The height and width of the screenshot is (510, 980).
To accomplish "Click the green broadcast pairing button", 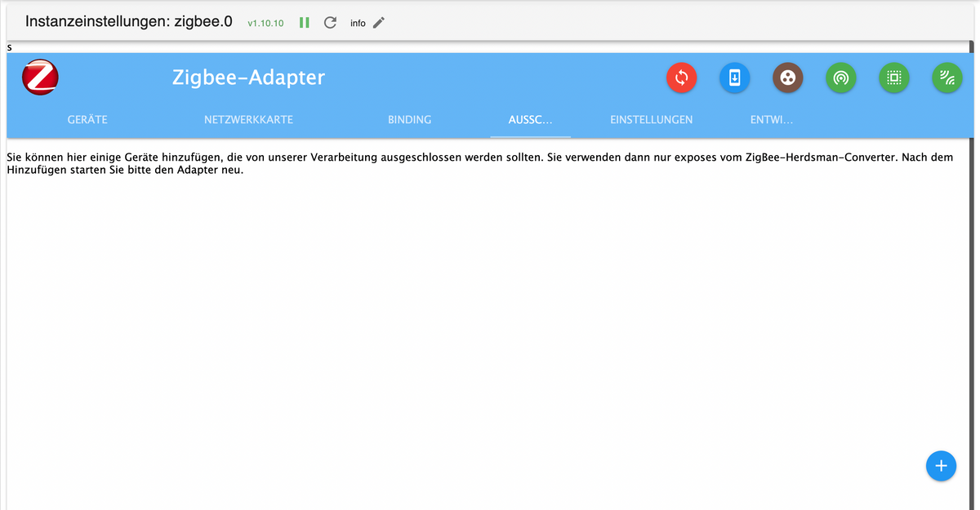I will click(x=840, y=78).
